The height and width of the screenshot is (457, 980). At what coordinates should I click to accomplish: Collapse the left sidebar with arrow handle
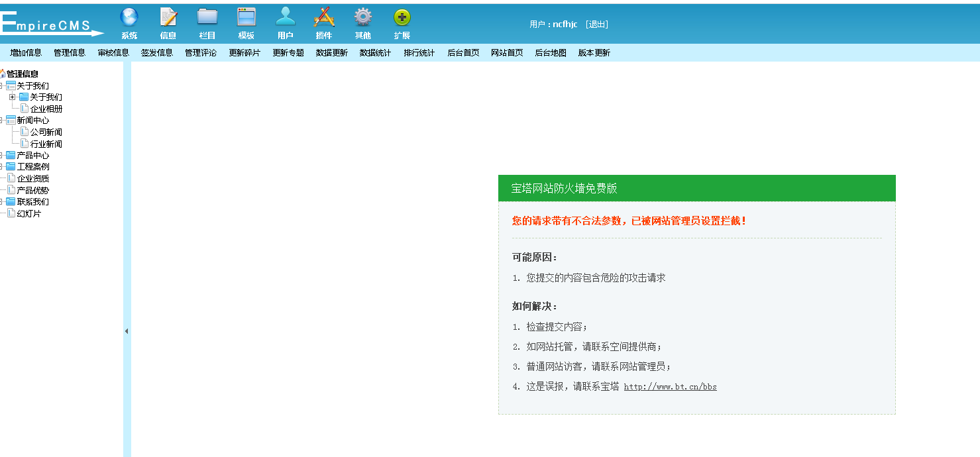(x=127, y=331)
